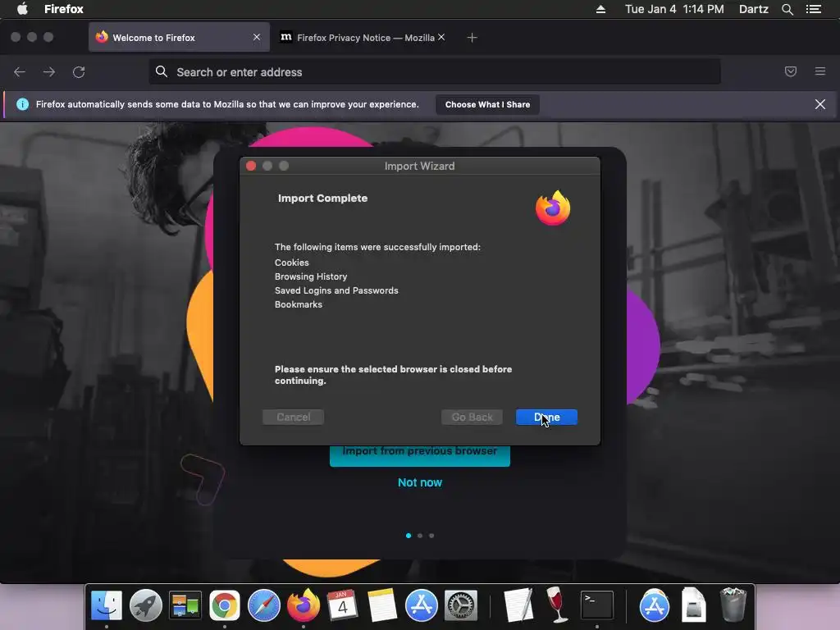Open Calendar from the Dock

(x=342, y=605)
